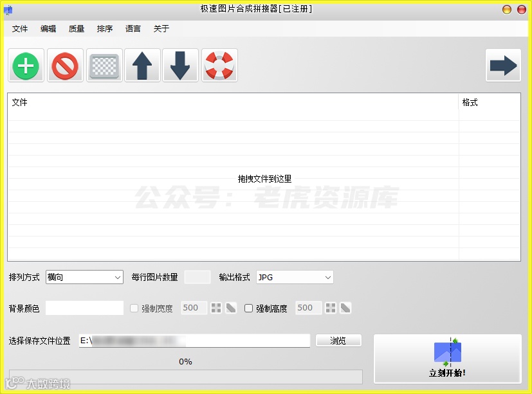Open the 输出格式 dropdown showing JPG

click(295, 277)
